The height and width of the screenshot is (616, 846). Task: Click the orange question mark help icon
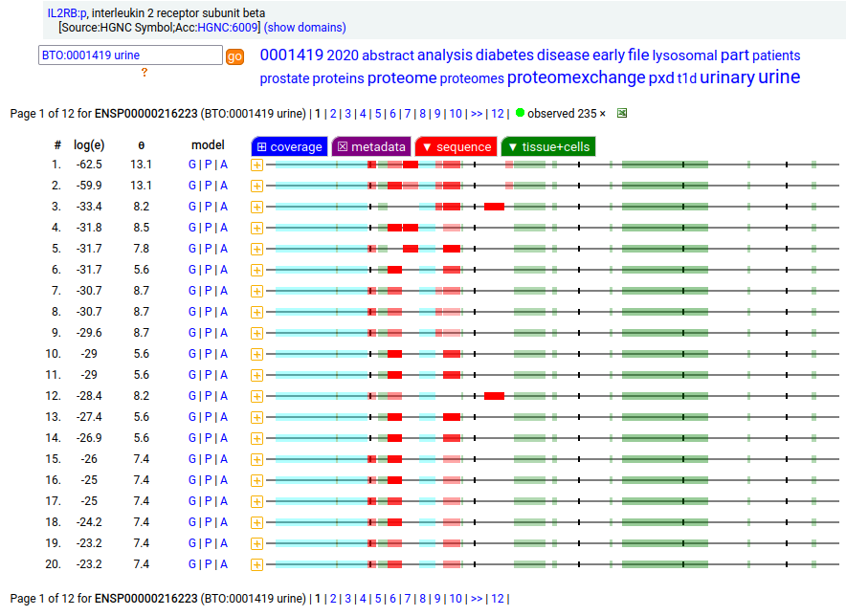[x=145, y=73]
